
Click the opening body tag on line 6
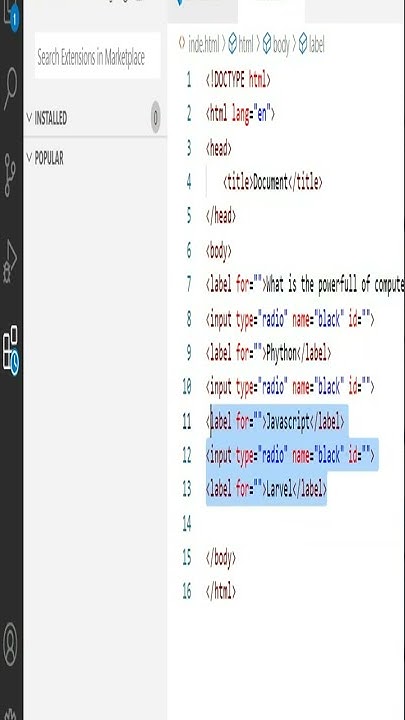pos(219,251)
